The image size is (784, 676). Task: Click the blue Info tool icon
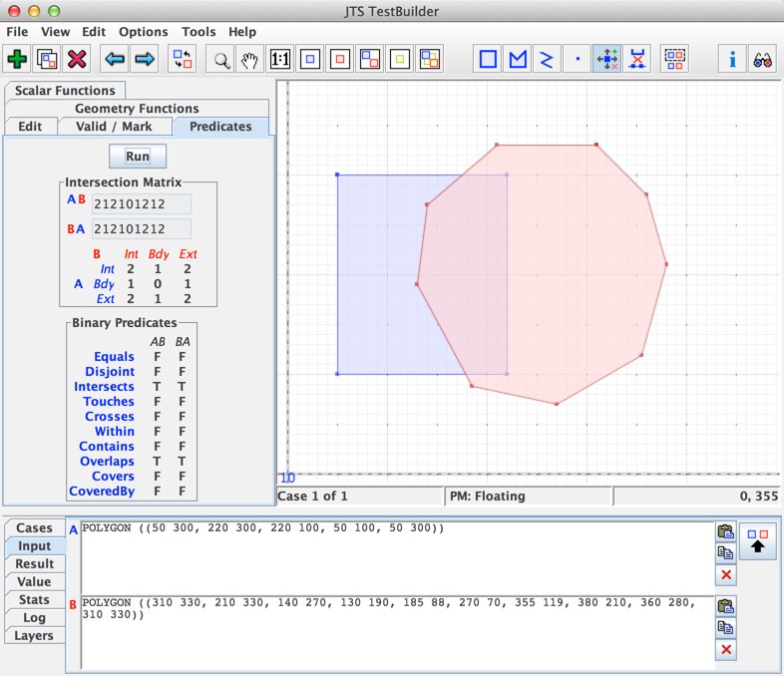point(732,59)
